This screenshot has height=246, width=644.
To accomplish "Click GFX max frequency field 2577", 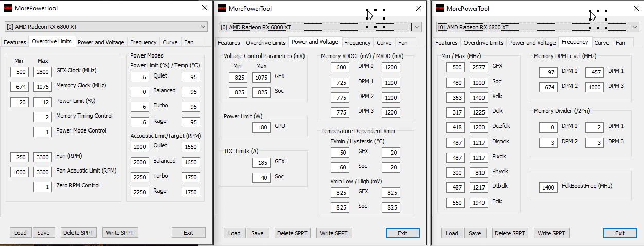I will coord(479,67).
